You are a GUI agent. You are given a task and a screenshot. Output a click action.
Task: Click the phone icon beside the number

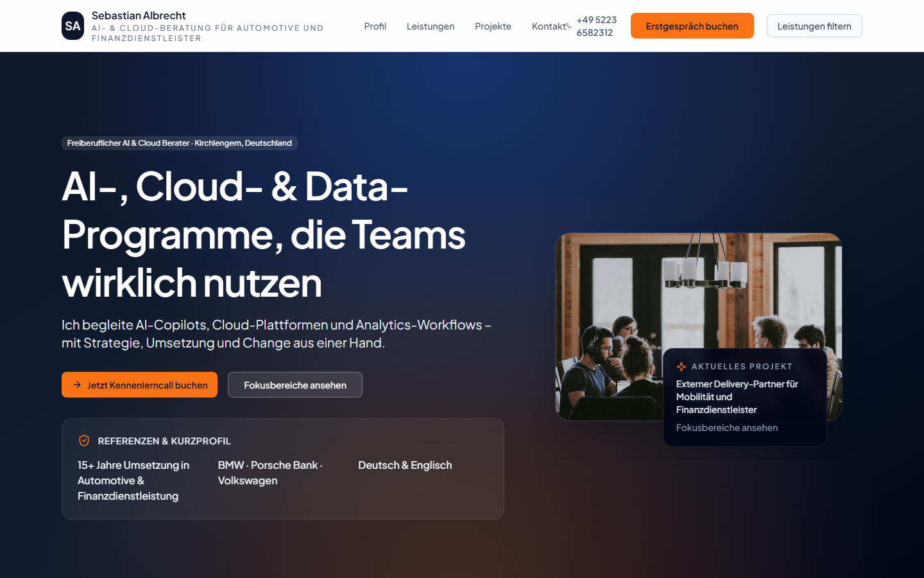569,26
